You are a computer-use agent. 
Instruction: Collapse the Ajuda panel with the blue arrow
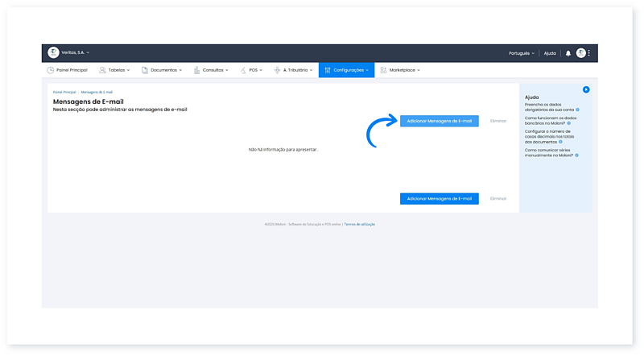[x=586, y=89]
